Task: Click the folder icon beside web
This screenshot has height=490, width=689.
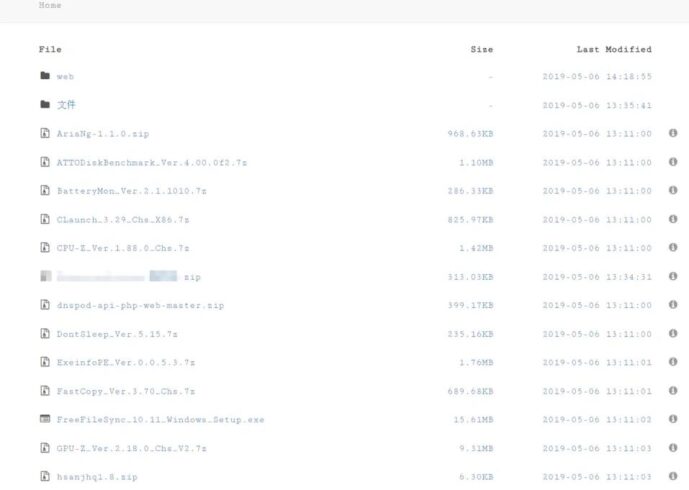Action: (44, 76)
